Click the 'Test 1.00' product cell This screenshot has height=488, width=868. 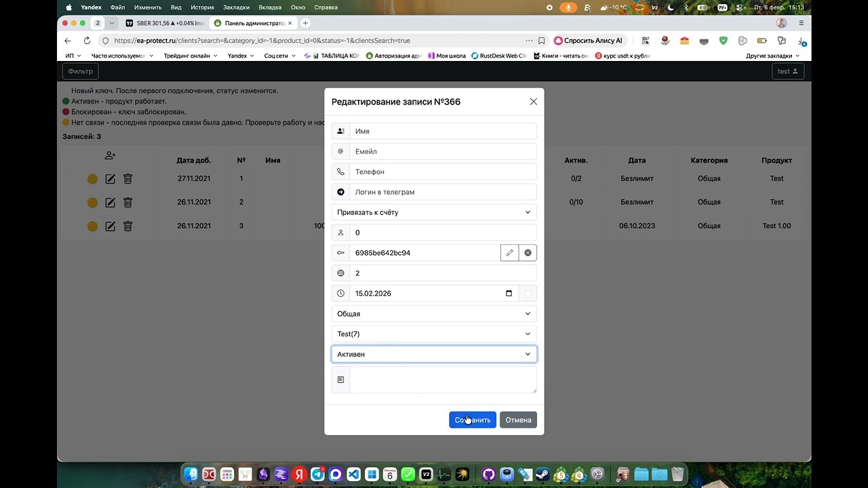tap(776, 226)
